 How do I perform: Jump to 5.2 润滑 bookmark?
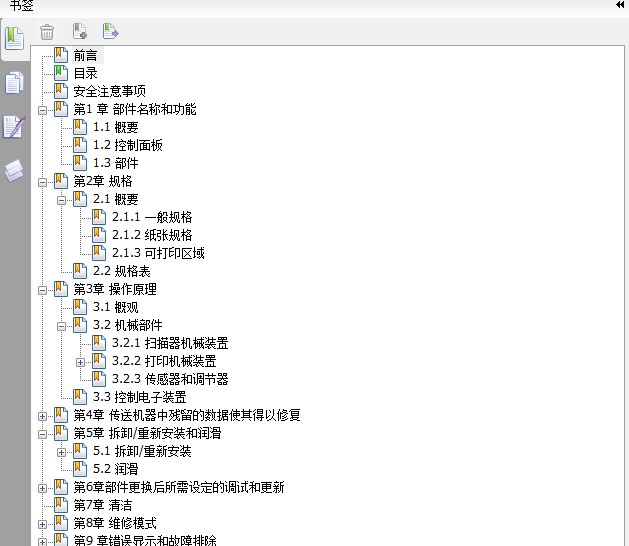116,469
